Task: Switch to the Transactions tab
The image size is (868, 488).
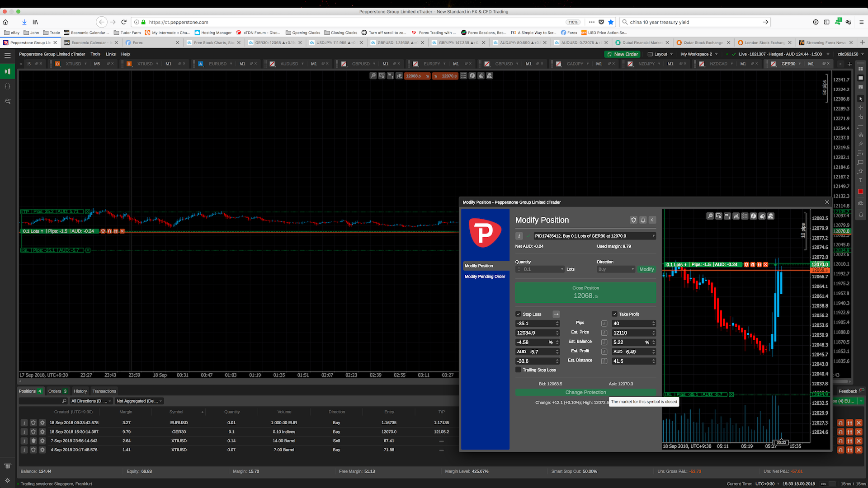Action: point(104,391)
